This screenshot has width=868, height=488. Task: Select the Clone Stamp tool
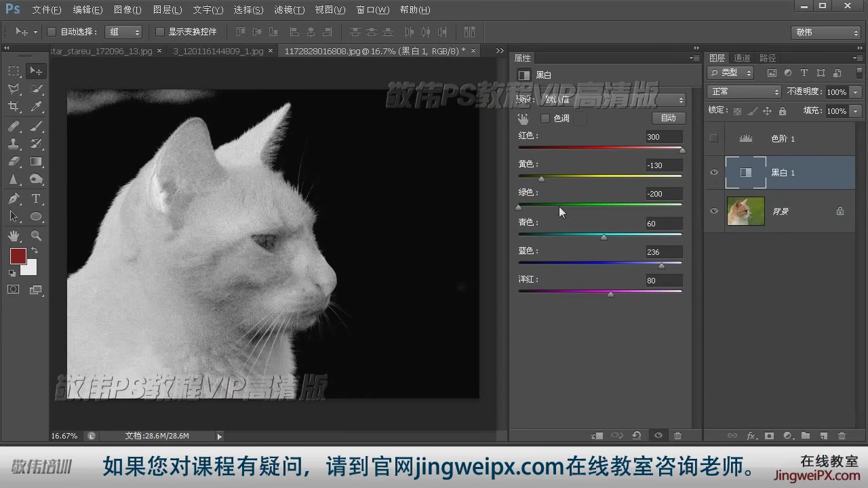click(14, 144)
